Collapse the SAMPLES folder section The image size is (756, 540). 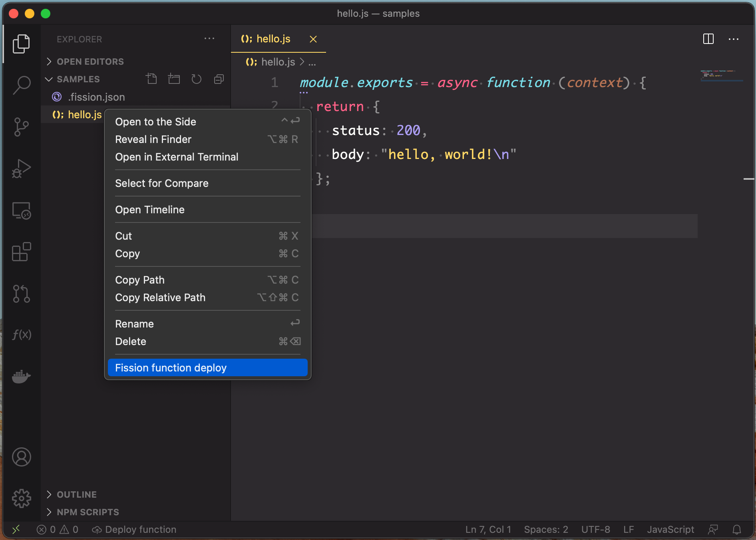coord(78,79)
